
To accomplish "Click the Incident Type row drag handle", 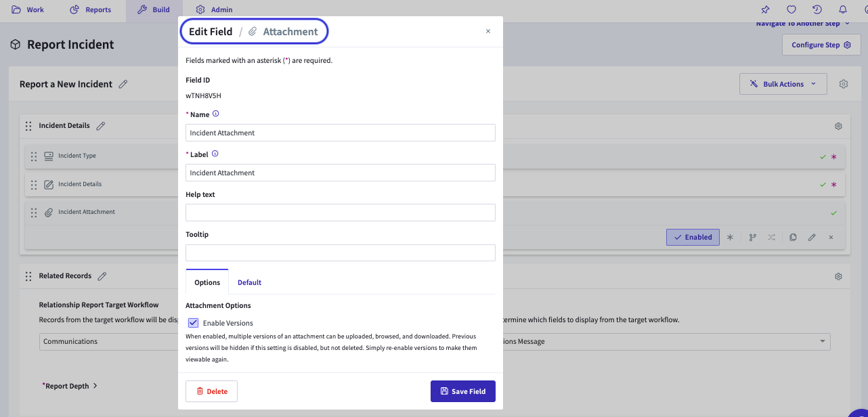I will (x=34, y=156).
